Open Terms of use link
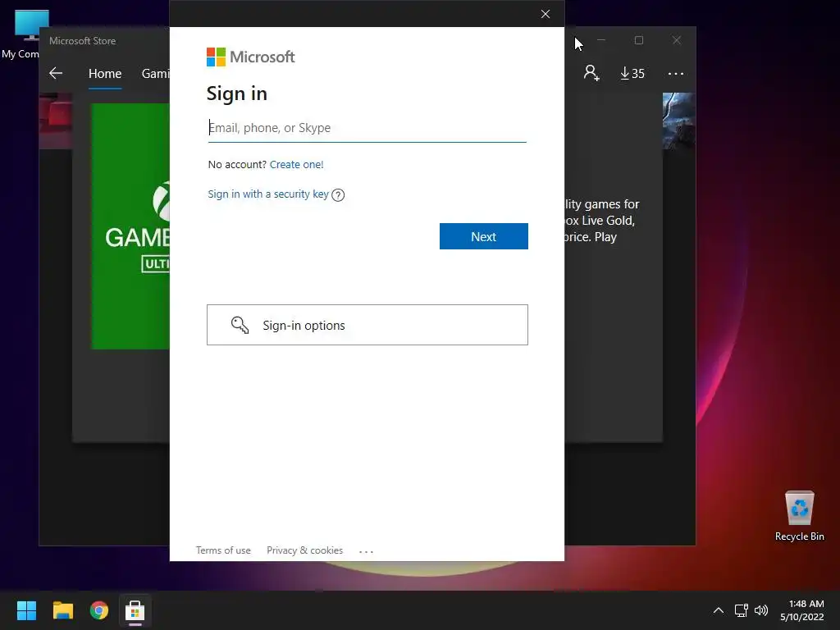The image size is (840, 630). click(223, 550)
